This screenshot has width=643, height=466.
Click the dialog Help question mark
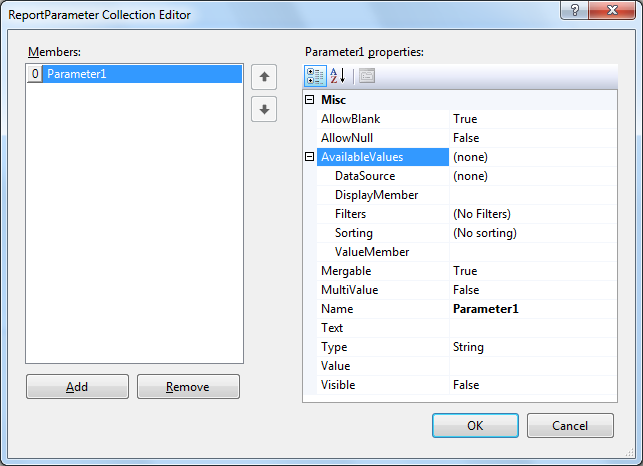point(575,10)
